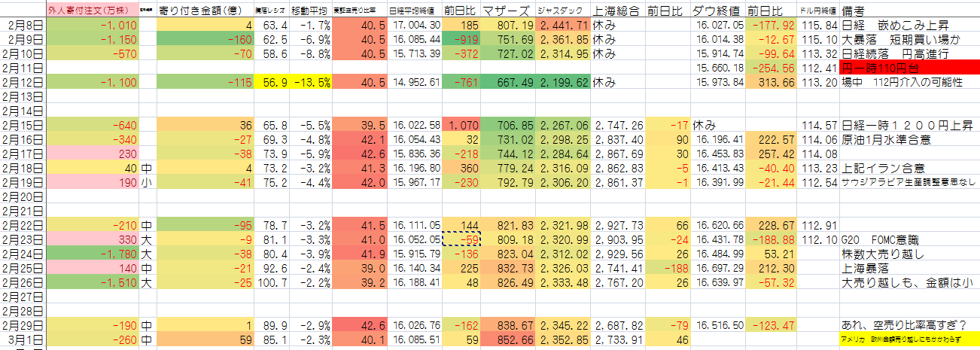Click the 備考 notes header cell
Viewport: 980px width, 350px height.
[858, 12]
